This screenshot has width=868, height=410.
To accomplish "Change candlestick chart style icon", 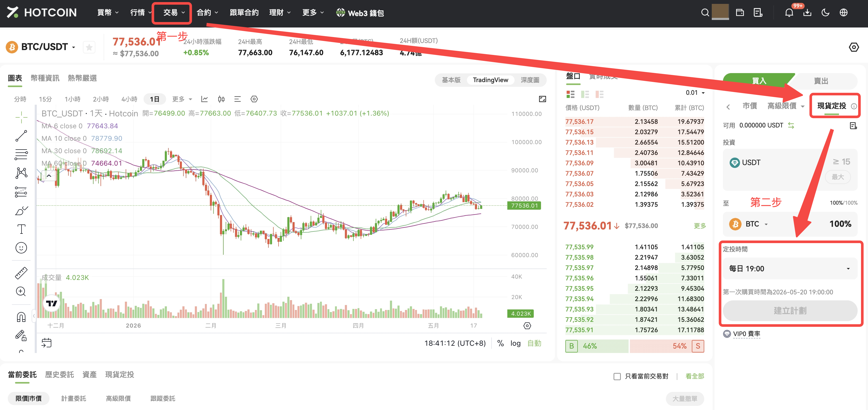I will pyautogui.click(x=221, y=99).
